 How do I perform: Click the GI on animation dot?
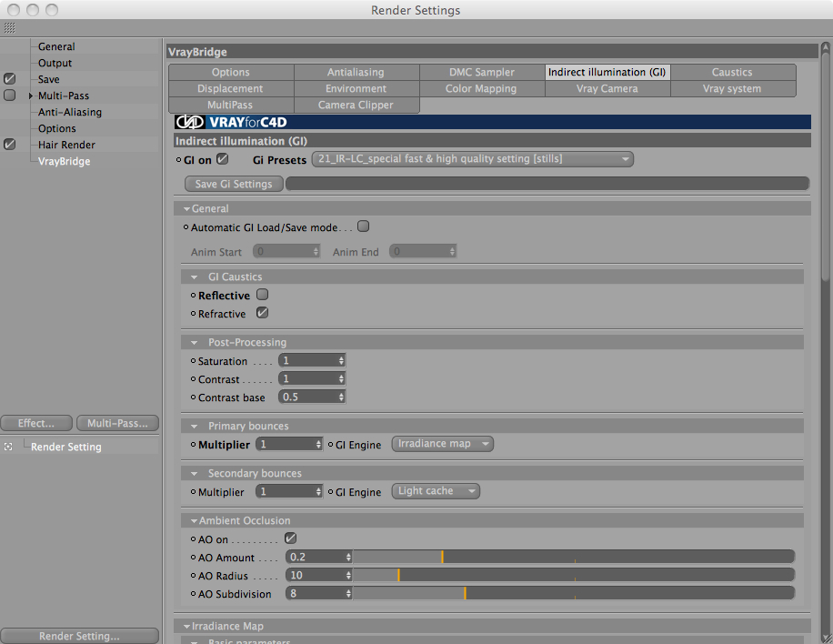[x=178, y=160]
